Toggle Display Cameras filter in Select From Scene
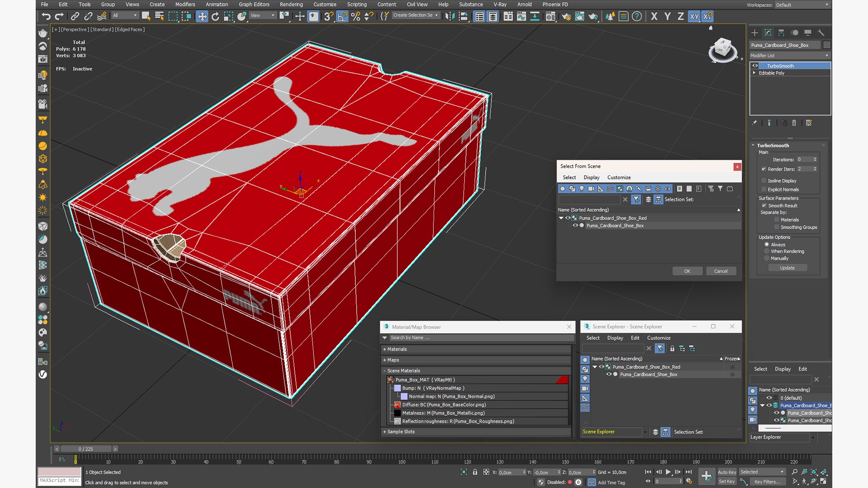868x488 pixels. pyautogui.click(x=591, y=188)
